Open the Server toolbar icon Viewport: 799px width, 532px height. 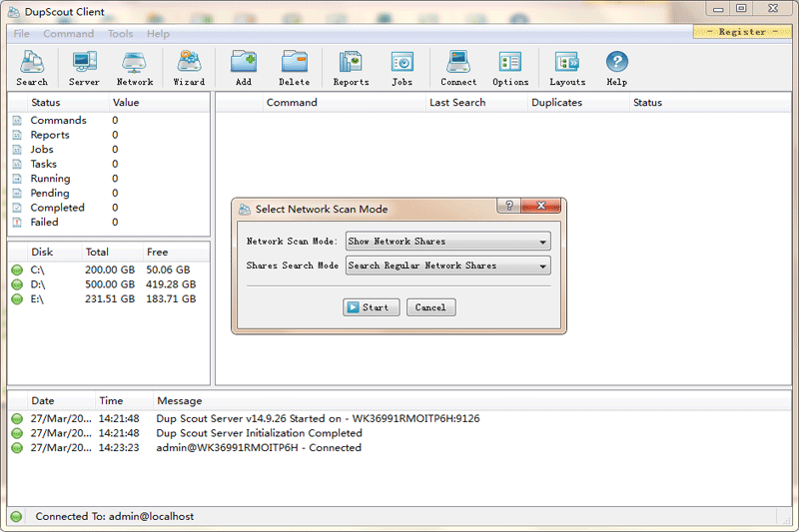(84, 68)
